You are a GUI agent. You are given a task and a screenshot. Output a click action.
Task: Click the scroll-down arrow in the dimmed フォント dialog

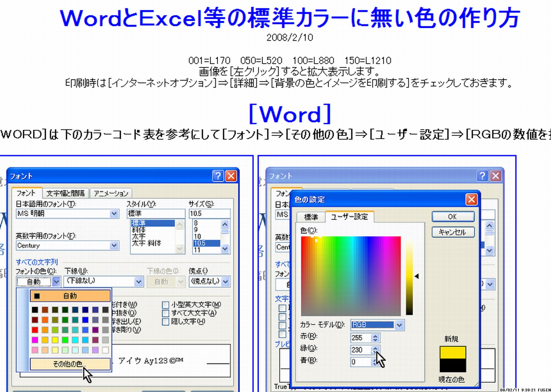pos(489,250)
